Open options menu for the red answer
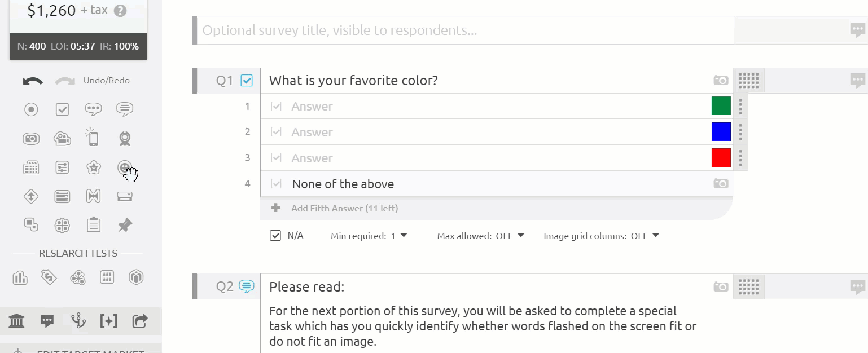868x353 pixels. [x=740, y=158]
